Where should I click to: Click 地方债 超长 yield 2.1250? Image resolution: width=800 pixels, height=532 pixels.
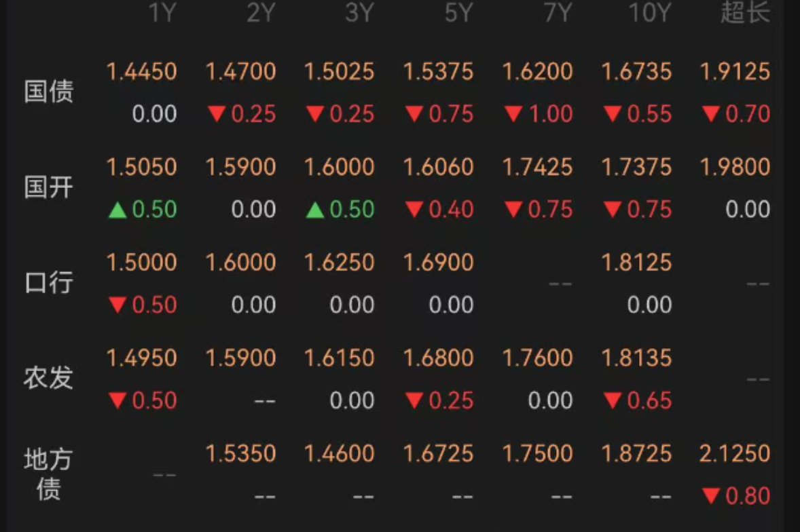(x=735, y=453)
